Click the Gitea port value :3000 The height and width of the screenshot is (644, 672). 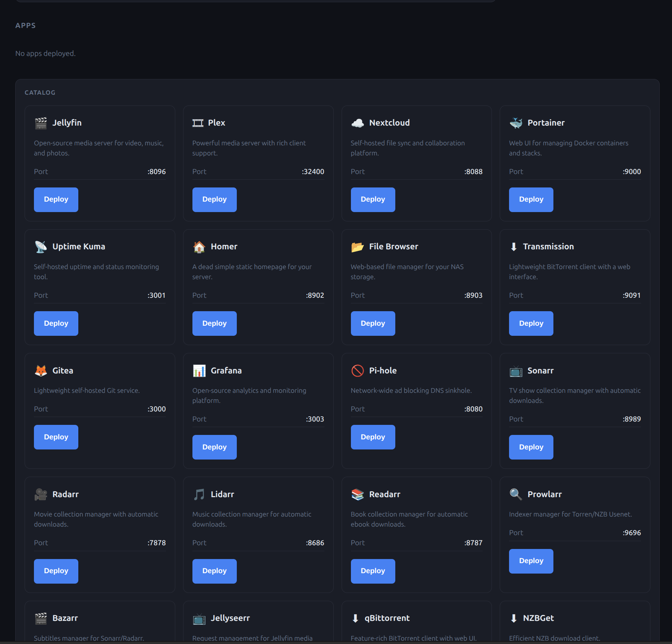[x=157, y=409]
